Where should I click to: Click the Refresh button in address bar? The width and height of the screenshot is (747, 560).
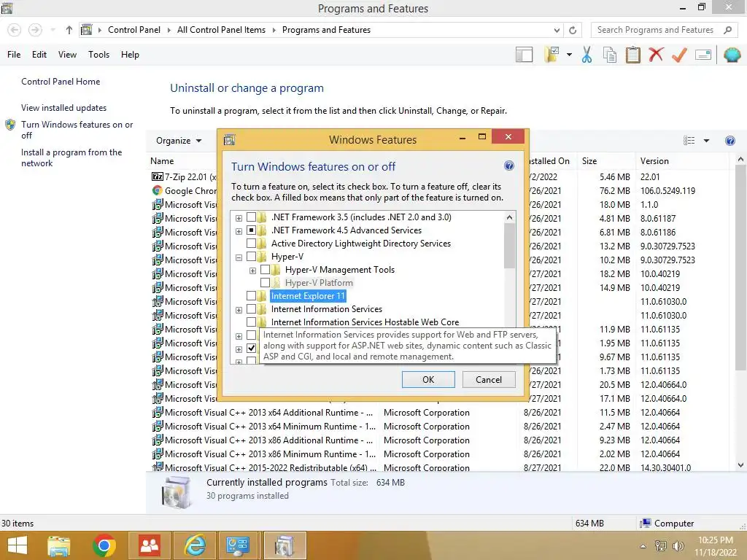(x=573, y=30)
